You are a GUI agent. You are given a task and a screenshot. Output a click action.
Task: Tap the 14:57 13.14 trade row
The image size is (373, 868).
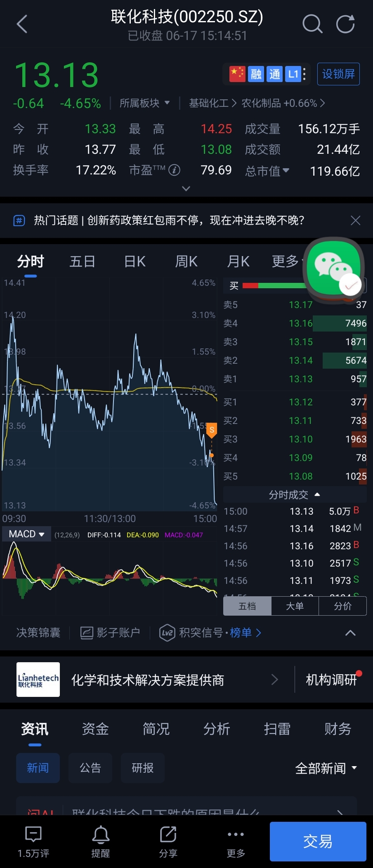click(295, 529)
